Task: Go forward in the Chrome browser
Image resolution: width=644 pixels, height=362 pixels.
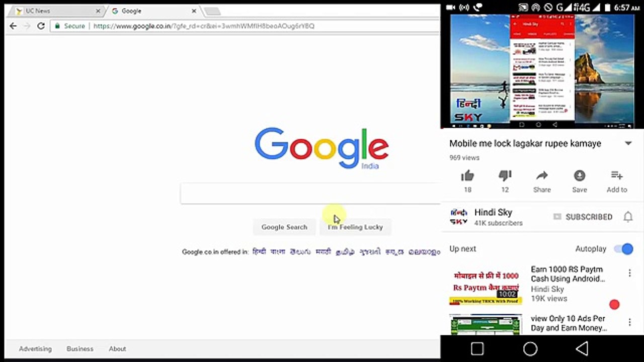Action: point(27,26)
